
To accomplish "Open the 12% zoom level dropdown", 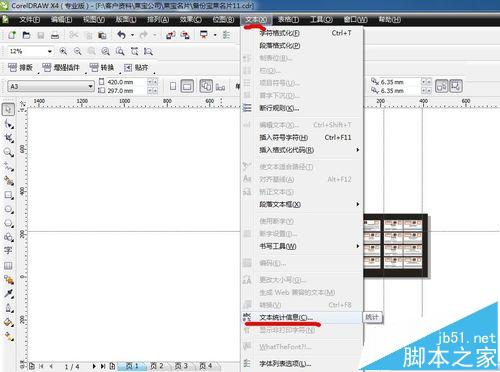I will pyautogui.click(x=50, y=51).
